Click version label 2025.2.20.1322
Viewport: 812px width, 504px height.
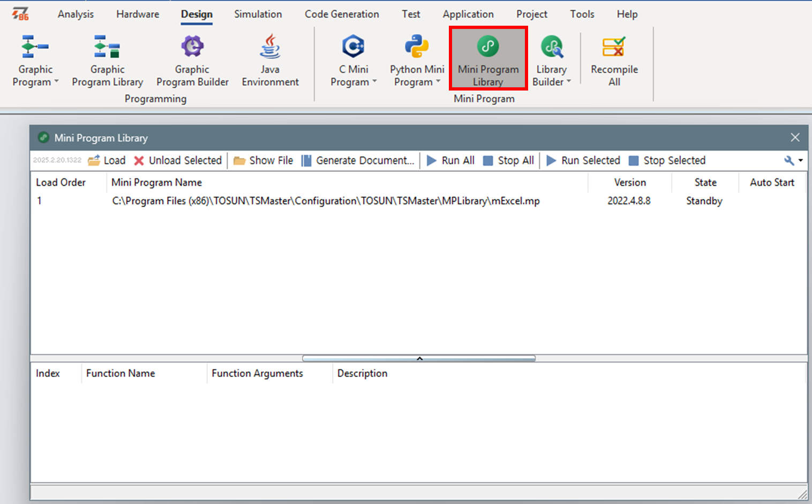(57, 160)
